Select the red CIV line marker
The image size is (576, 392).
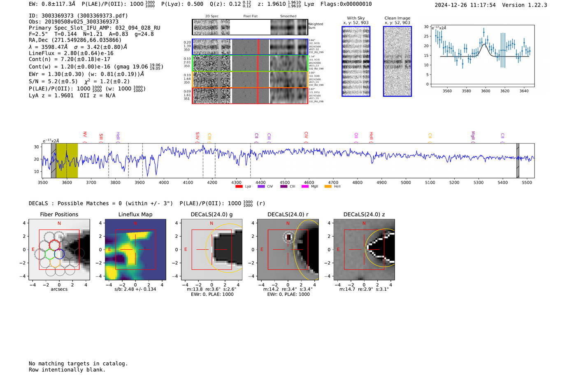point(306,137)
